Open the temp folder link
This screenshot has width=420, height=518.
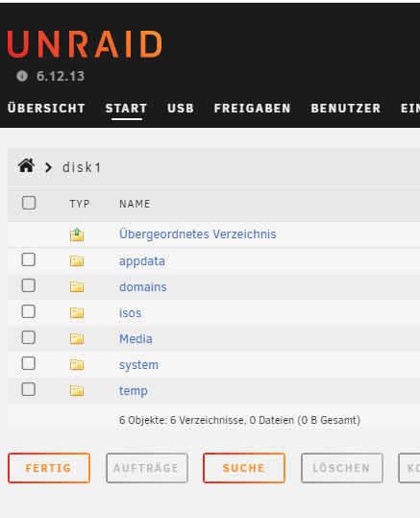click(134, 391)
